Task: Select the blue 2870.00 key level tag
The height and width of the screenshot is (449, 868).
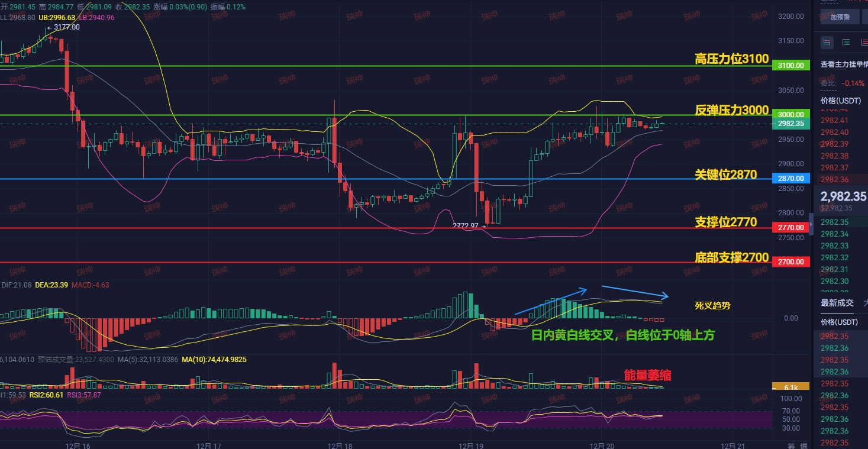Action: (791, 178)
